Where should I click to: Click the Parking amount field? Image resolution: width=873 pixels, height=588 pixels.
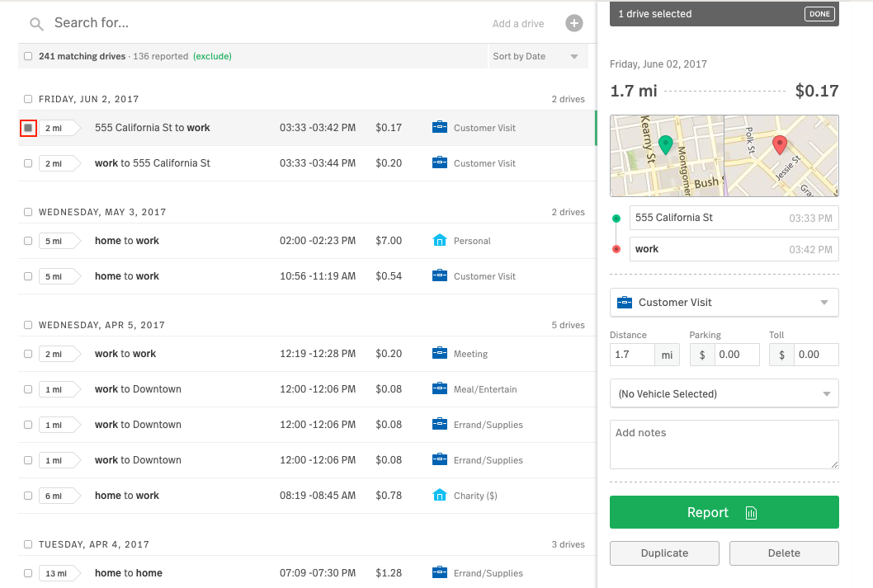pos(736,355)
